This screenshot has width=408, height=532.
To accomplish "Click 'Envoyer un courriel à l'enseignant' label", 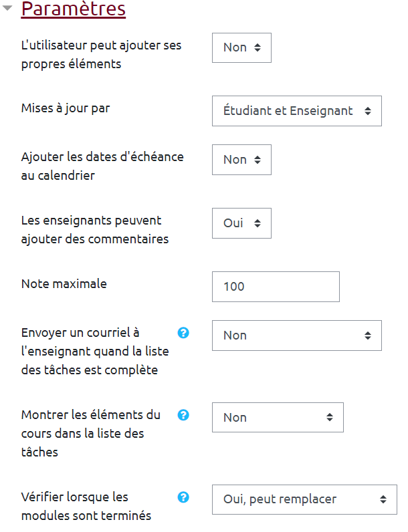I will [x=94, y=351].
